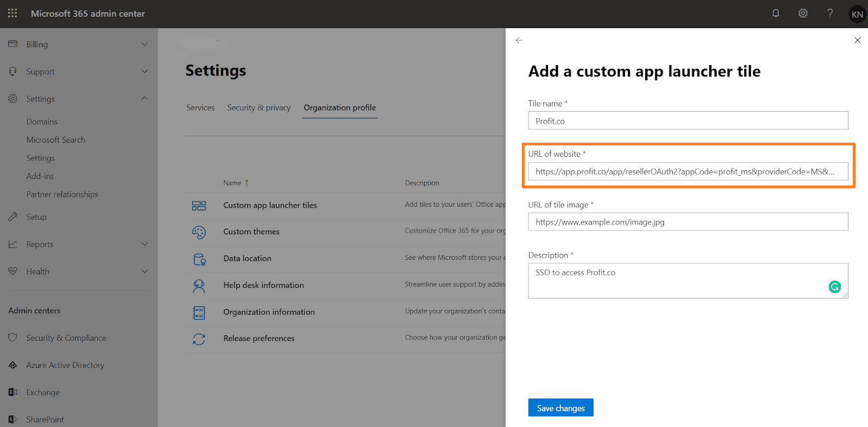868x427 pixels.
Task: Click the Custom themes palette icon
Action: 199,232
